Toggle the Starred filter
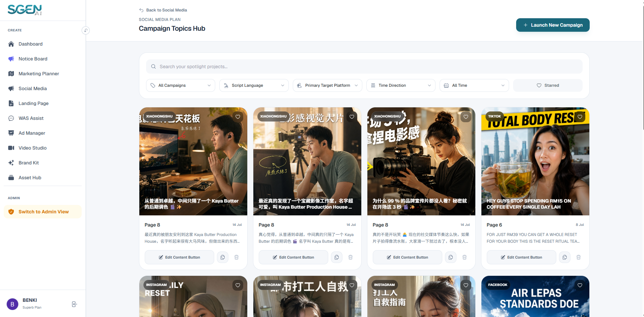644x317 pixels. tap(548, 85)
